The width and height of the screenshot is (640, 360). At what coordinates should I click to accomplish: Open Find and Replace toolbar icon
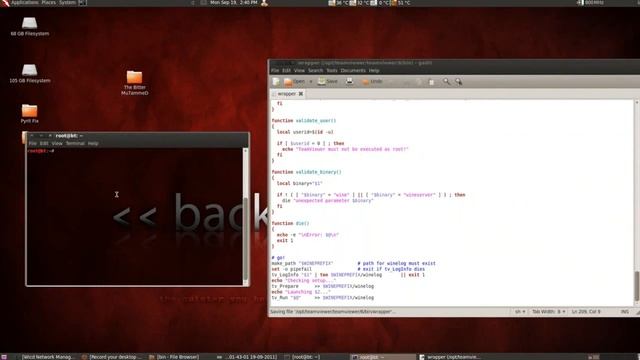coord(459,82)
